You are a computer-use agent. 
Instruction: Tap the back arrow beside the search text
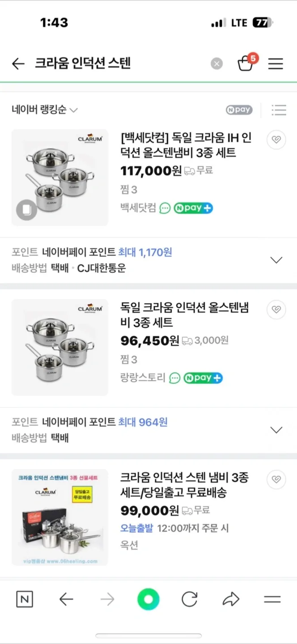(x=18, y=64)
